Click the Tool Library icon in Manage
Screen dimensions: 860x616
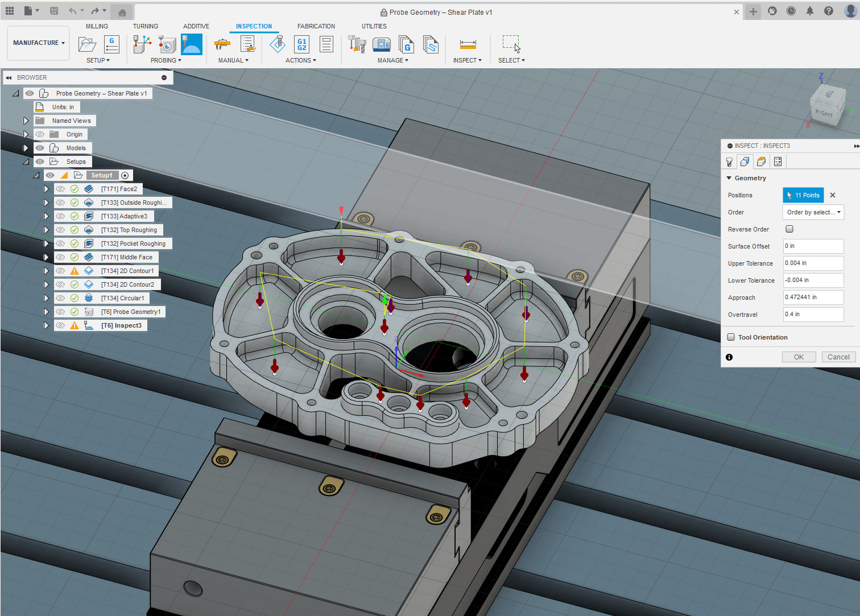[357, 44]
